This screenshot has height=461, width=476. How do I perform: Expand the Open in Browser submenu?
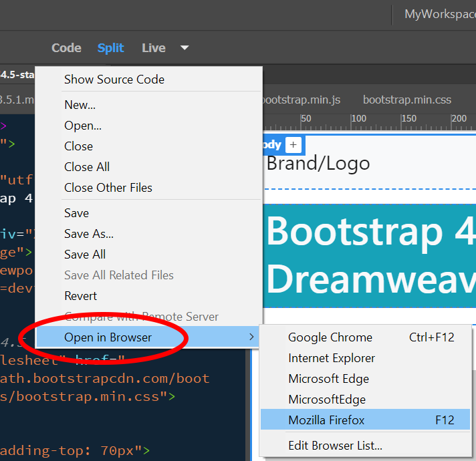pos(148,337)
